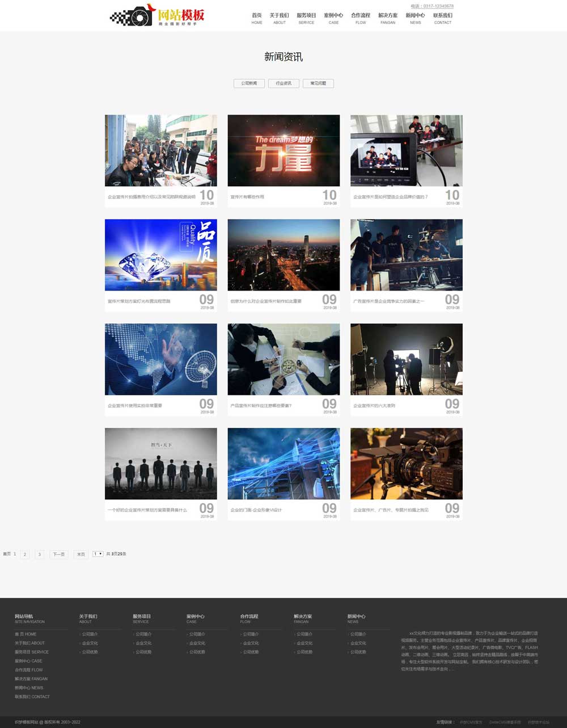Screen dimensions: 567x728
Task: Go to page 2 in pagination
Action: click(24, 554)
